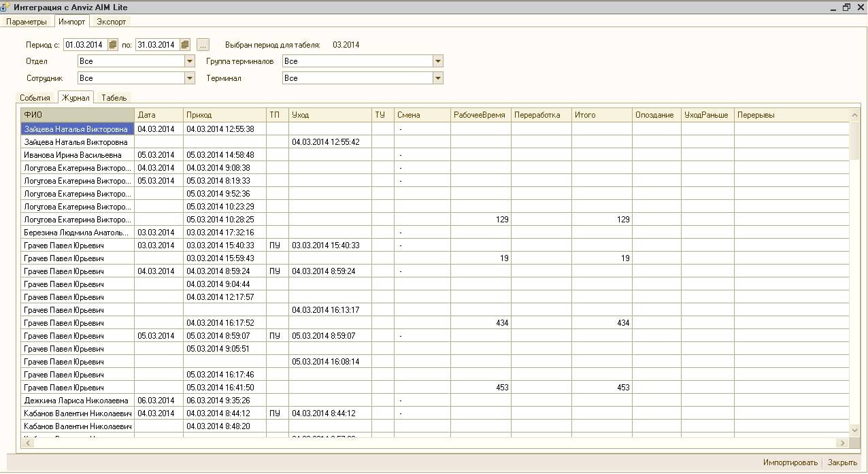Switch to the Экспорт tab

pyautogui.click(x=111, y=22)
